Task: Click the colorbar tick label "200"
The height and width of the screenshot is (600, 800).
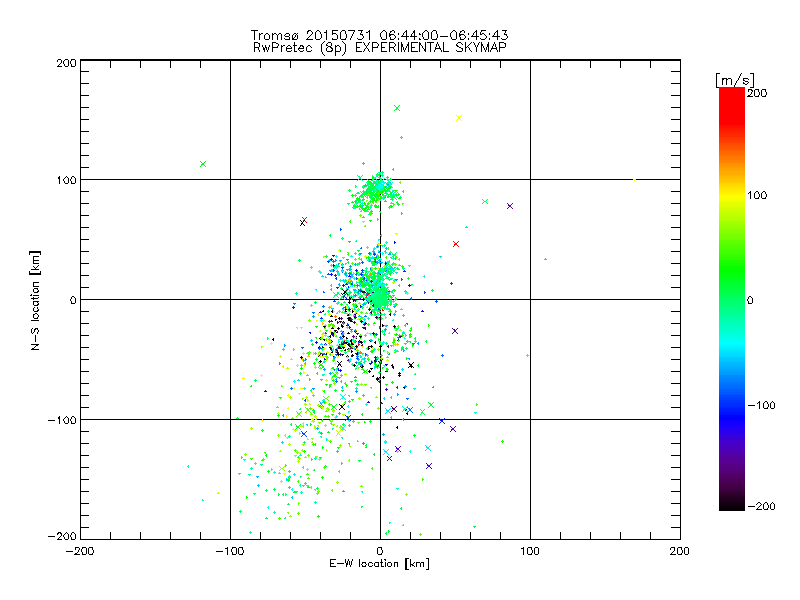Action: pos(757,93)
